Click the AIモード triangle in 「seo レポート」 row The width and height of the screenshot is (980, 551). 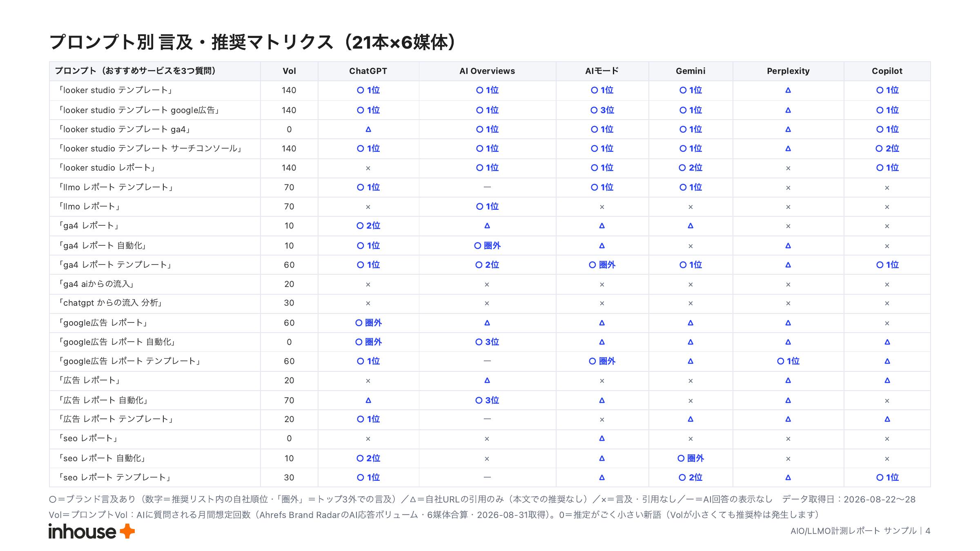(x=602, y=438)
